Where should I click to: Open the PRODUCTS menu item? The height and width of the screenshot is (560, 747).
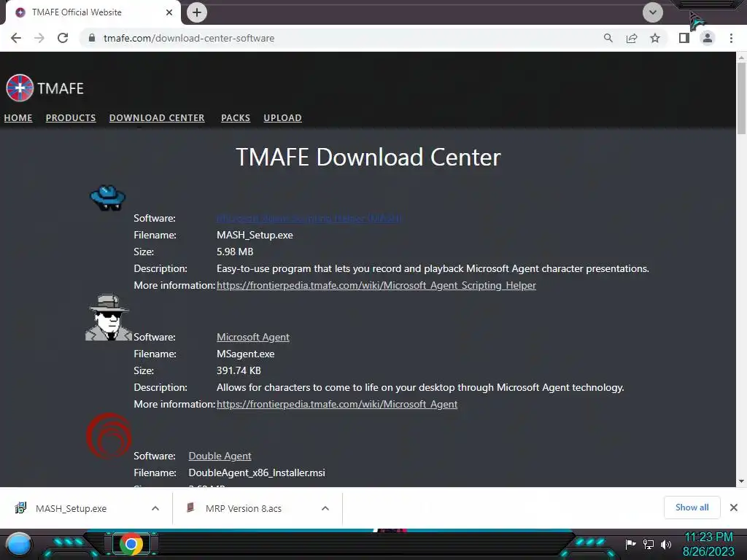pos(71,117)
